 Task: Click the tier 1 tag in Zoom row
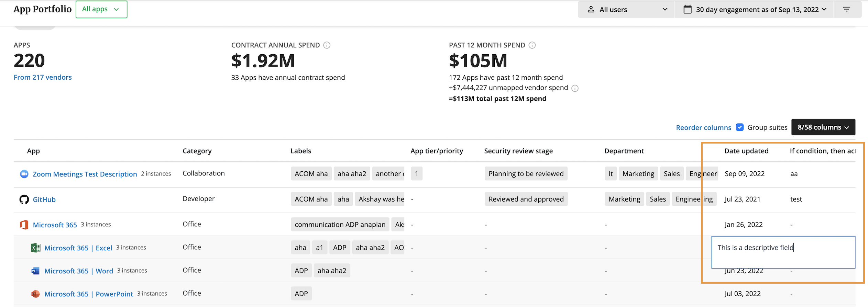click(416, 174)
